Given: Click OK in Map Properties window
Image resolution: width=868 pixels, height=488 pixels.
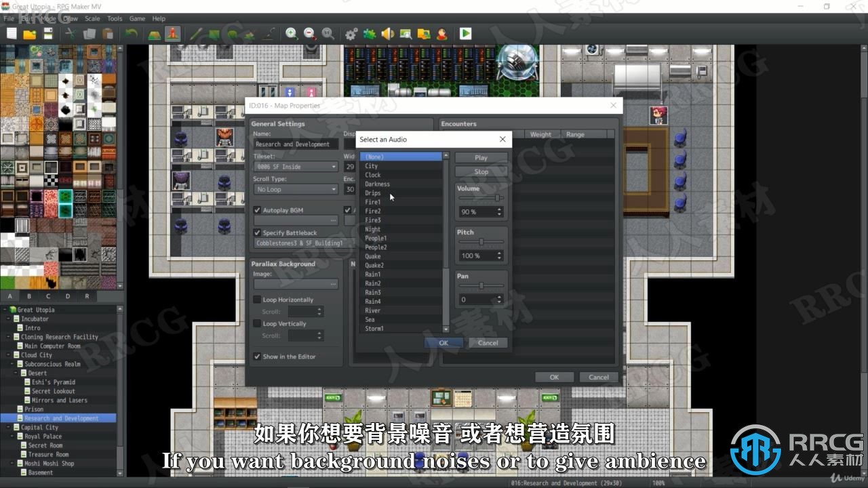Looking at the screenshot, I should pos(554,378).
